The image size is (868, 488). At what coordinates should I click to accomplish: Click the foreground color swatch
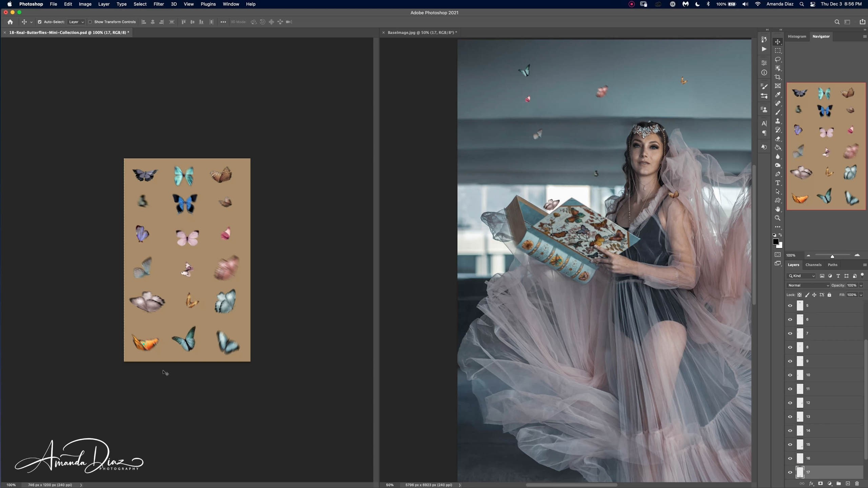[x=775, y=242]
